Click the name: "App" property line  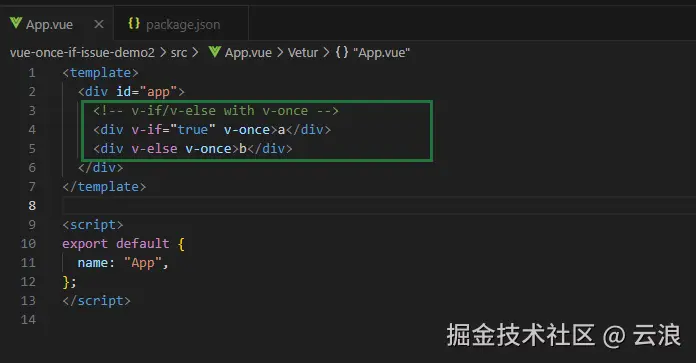click(123, 263)
